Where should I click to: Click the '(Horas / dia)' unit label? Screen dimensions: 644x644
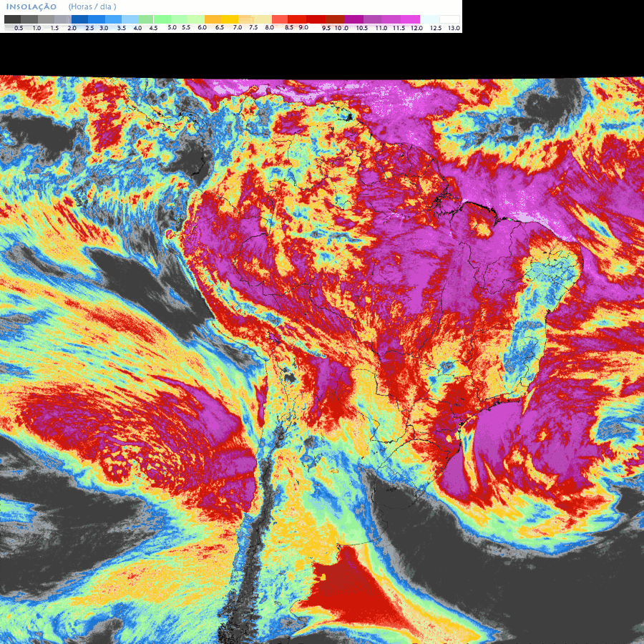tap(92, 6)
